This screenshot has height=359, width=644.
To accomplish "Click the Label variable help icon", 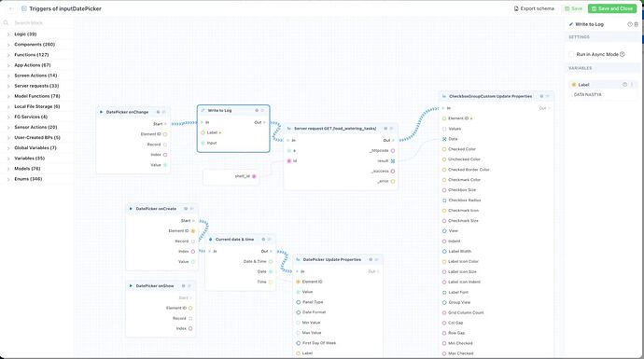I will coord(624,85).
